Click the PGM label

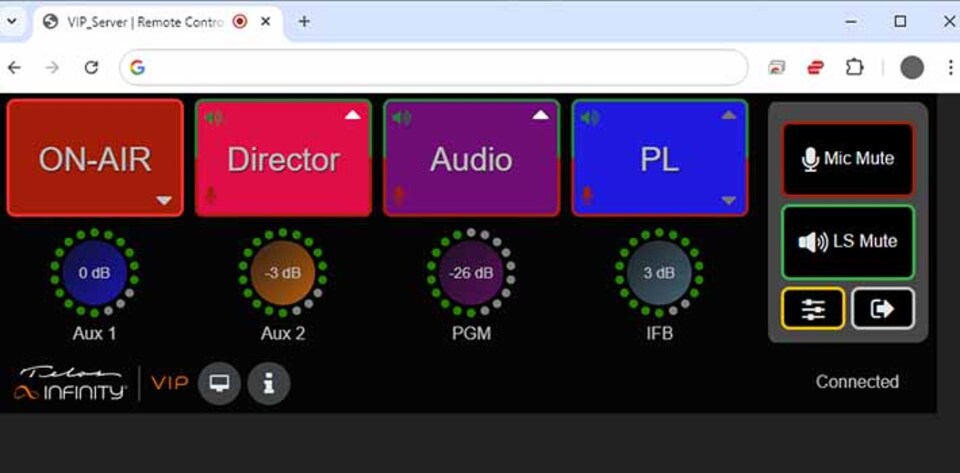click(471, 333)
